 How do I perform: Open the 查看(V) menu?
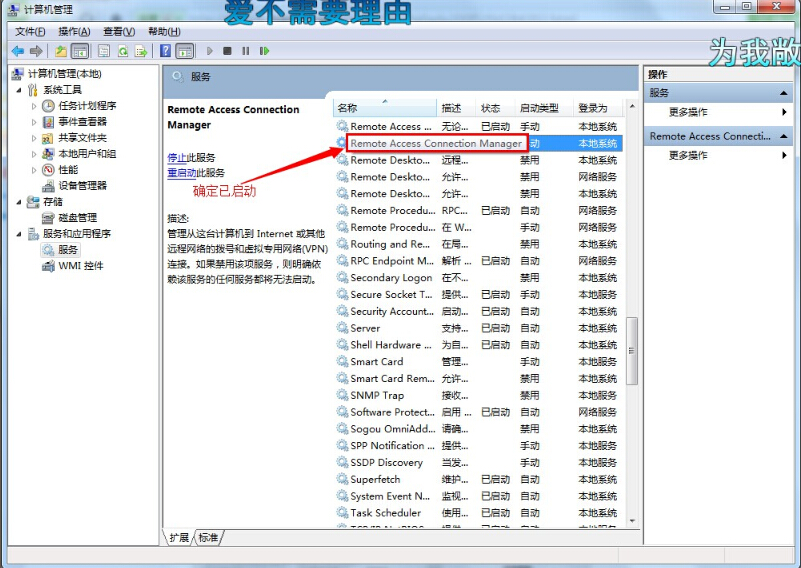(x=119, y=32)
